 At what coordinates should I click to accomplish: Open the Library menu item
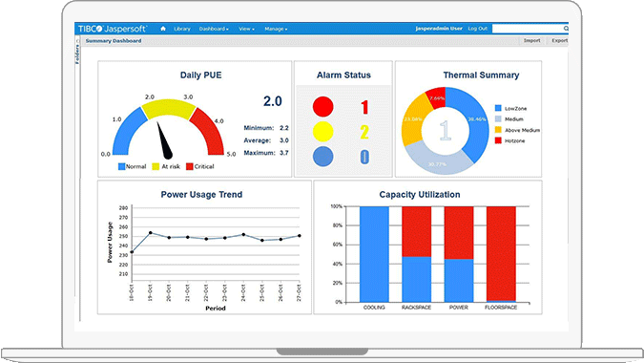click(182, 29)
